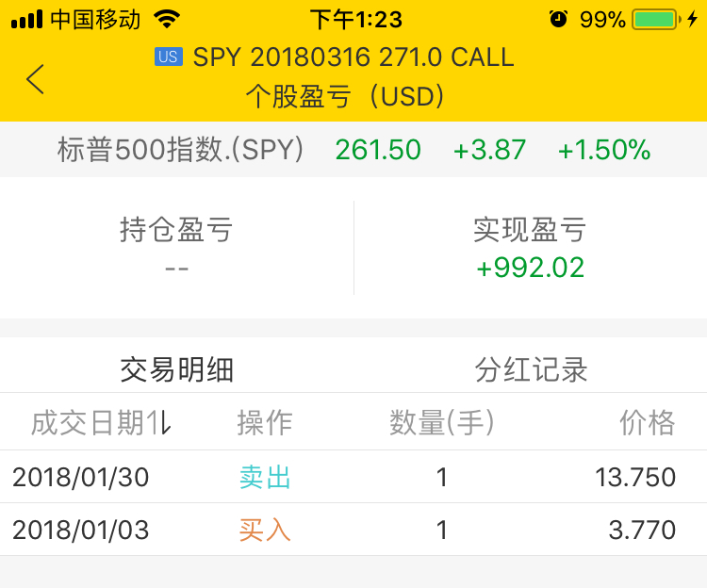Open the 标普500指数 (SPY) quote bar
Viewport: 707px width, 588px height.
coord(353,150)
